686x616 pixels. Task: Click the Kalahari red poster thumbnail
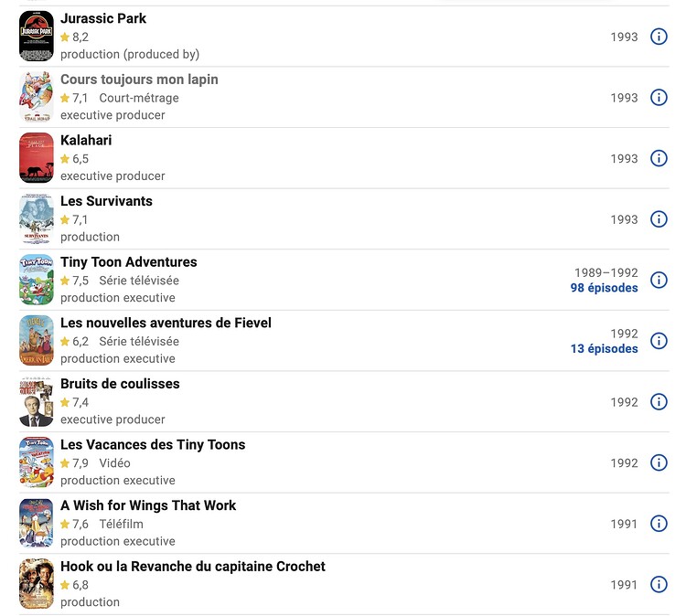pyautogui.click(x=37, y=158)
